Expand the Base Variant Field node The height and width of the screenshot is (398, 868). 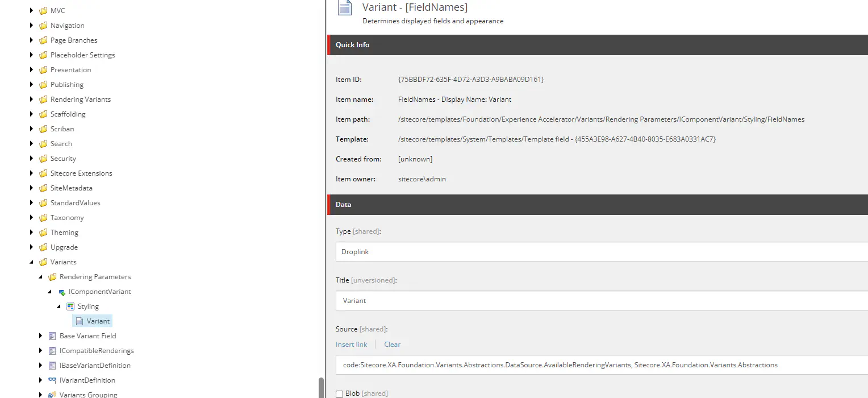click(x=41, y=336)
